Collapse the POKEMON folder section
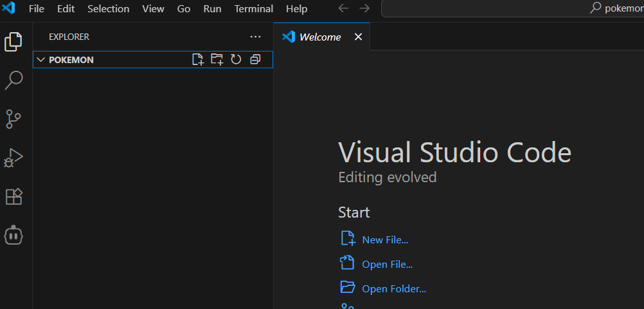The width and height of the screenshot is (644, 309). point(40,60)
